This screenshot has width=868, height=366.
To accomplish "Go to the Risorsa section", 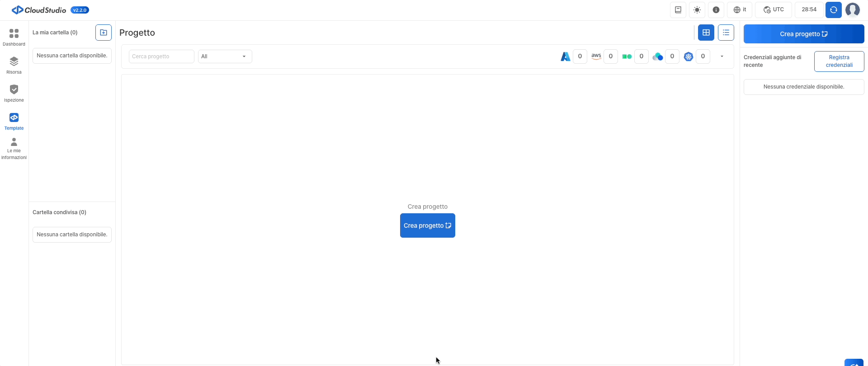I will [14, 65].
